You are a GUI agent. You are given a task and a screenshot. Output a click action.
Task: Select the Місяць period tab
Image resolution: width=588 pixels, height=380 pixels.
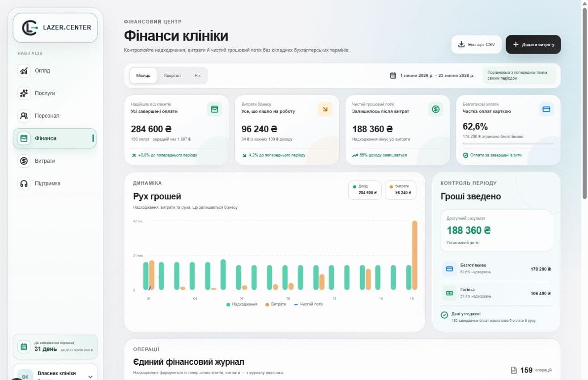pyautogui.click(x=143, y=76)
